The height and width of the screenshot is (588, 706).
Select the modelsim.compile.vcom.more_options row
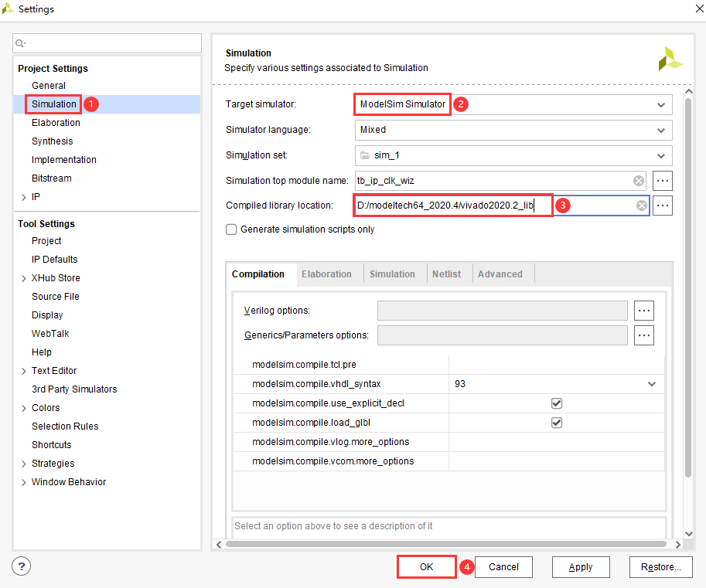tap(449, 461)
